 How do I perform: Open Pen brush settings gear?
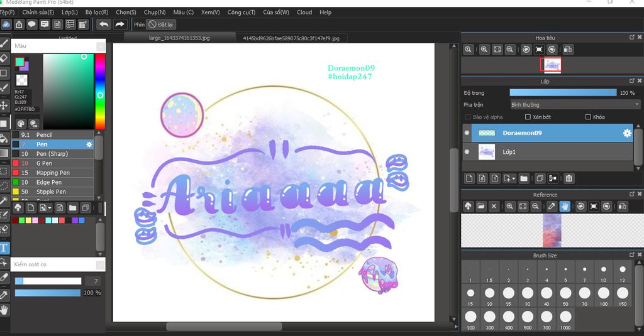89,144
